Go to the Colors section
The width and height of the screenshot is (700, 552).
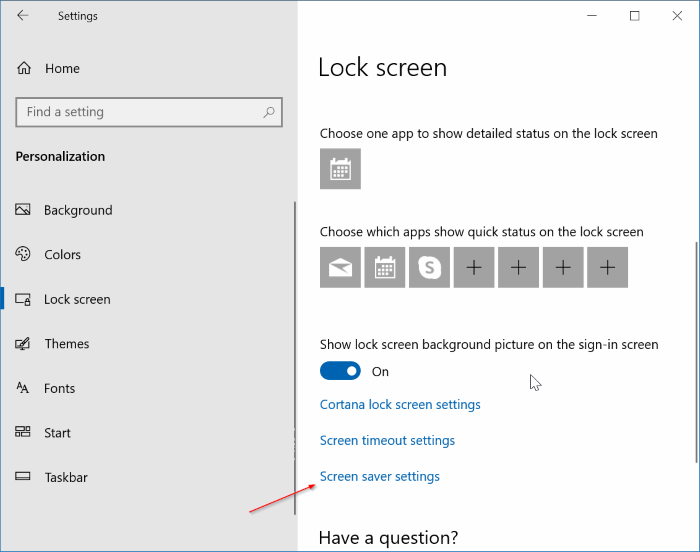62,255
